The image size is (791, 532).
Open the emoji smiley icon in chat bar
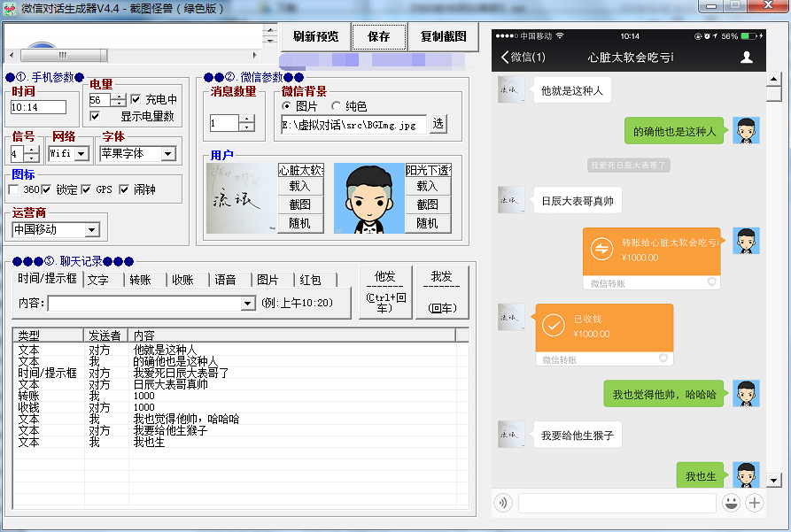coord(731,503)
